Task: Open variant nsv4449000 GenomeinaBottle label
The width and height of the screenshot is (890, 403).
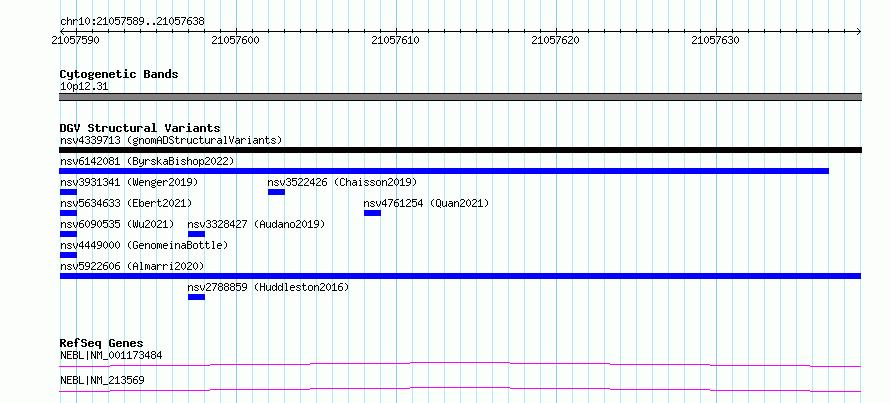Action: pos(144,245)
